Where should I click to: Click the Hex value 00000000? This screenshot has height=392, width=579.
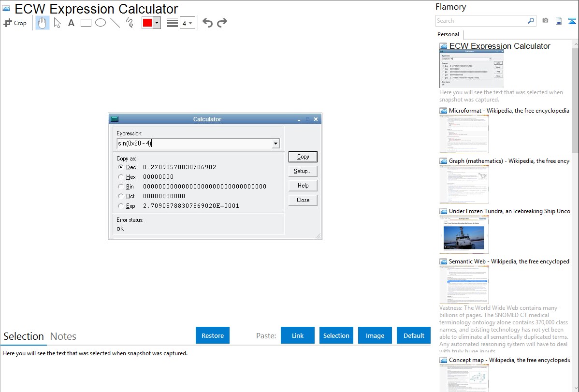158,177
